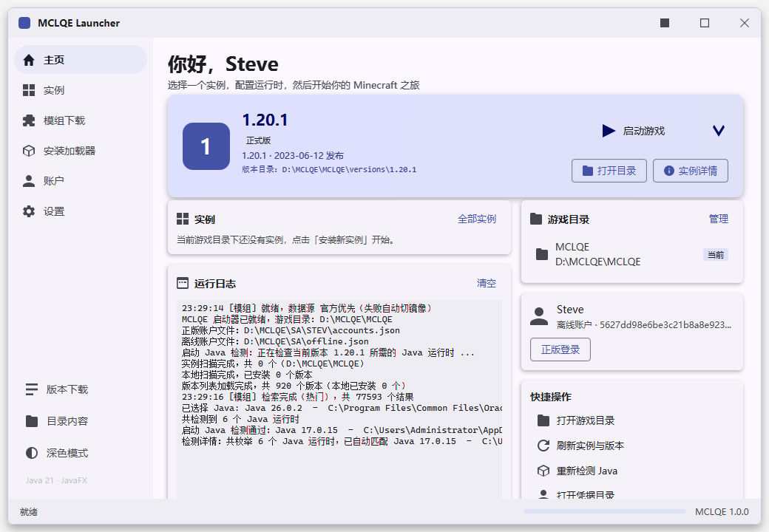Click the 1.20.1 · 2023-06-12 发布 text
This screenshot has width=769, height=532.
[293, 156]
